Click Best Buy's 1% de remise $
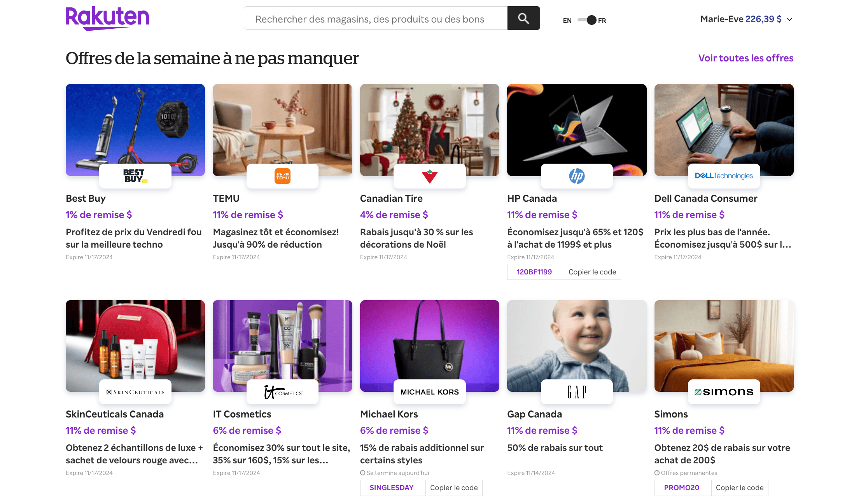Screen dimensions: 868x503 [99, 215]
